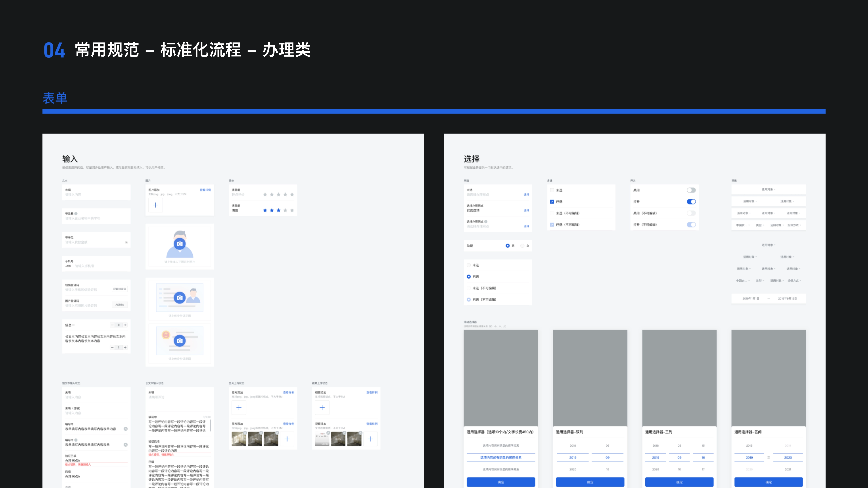Open the 适用对象 dropdown in the 筛选 section
The height and width of the screenshot is (488, 868).
(x=768, y=189)
